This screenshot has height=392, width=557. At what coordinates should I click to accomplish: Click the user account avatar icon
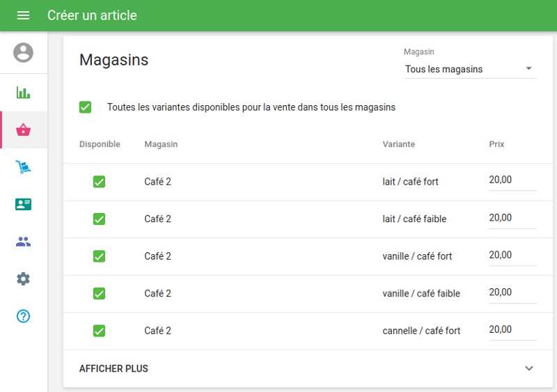click(x=23, y=53)
